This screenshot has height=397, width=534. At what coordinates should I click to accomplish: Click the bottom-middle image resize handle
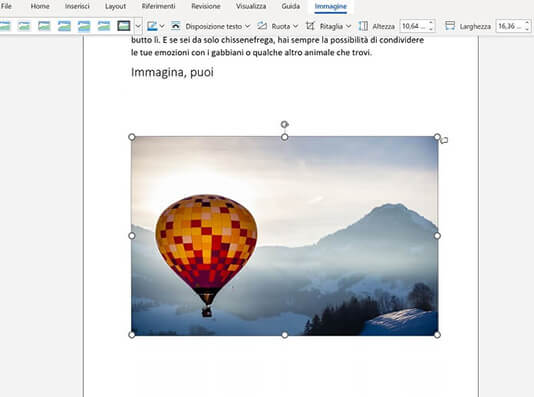pos(285,335)
